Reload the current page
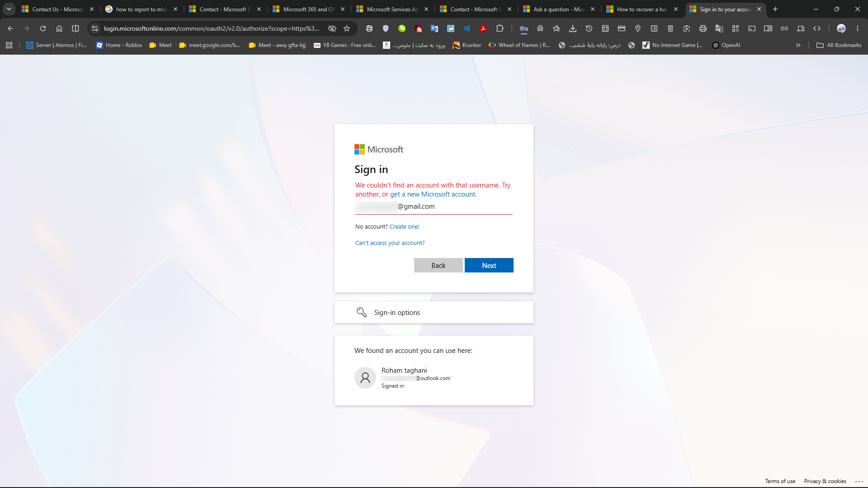 (43, 28)
